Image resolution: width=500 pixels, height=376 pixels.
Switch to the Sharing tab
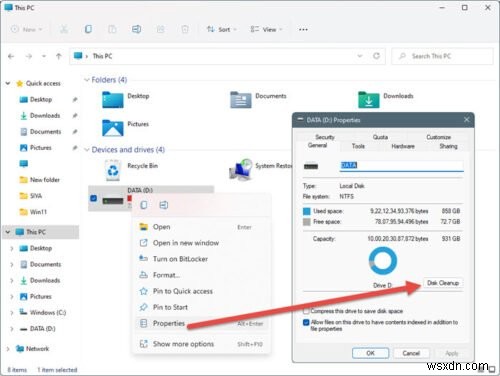click(448, 146)
